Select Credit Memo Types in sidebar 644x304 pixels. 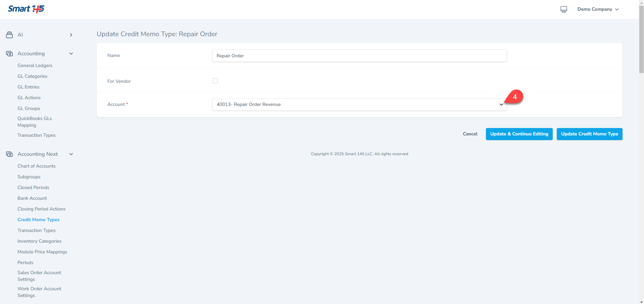39,220
